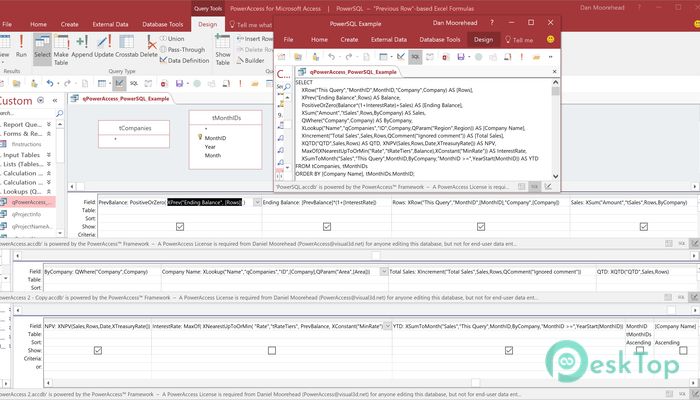The width and height of the screenshot is (700, 400).
Task: Switch query type to Delete
Action: [149, 46]
